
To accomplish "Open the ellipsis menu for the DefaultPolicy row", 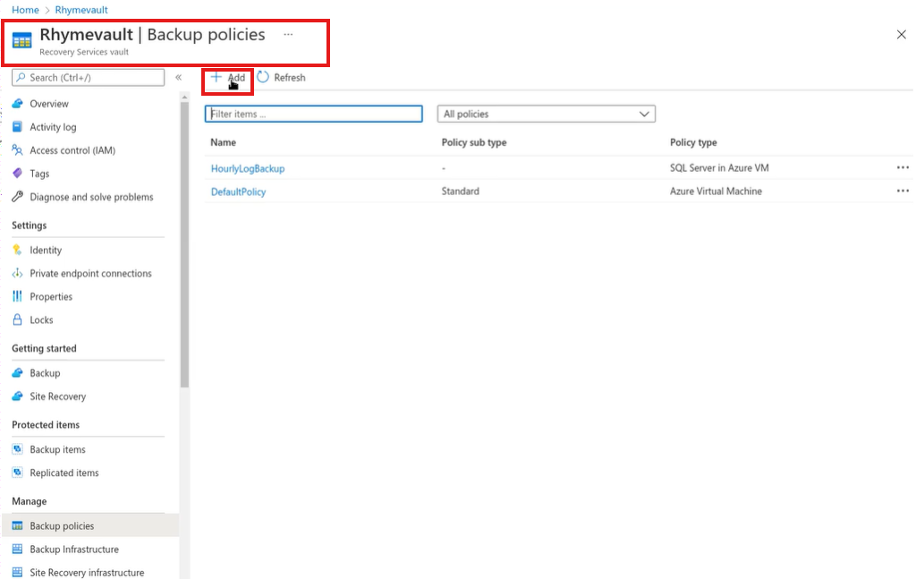I will (903, 191).
